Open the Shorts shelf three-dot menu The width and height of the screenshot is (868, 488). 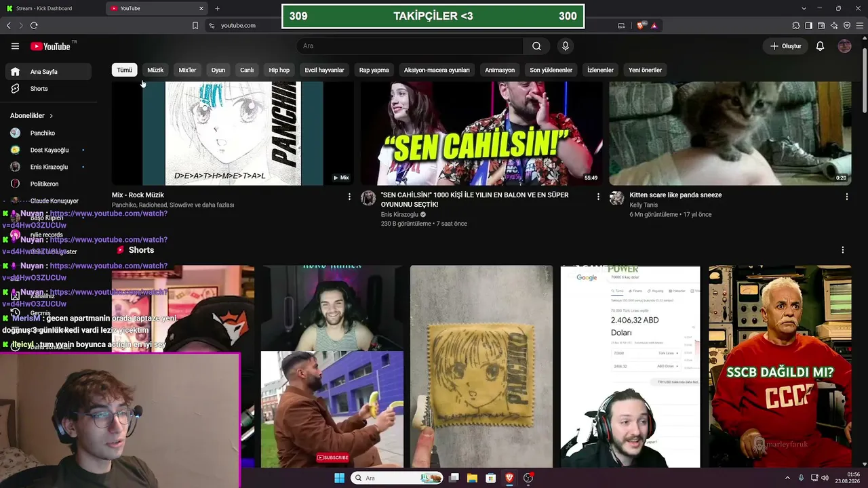(843, 250)
